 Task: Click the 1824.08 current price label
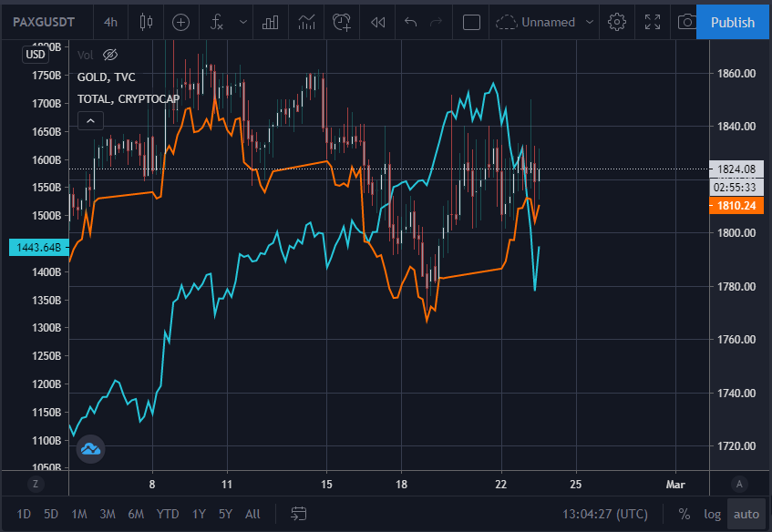pyautogui.click(x=736, y=169)
